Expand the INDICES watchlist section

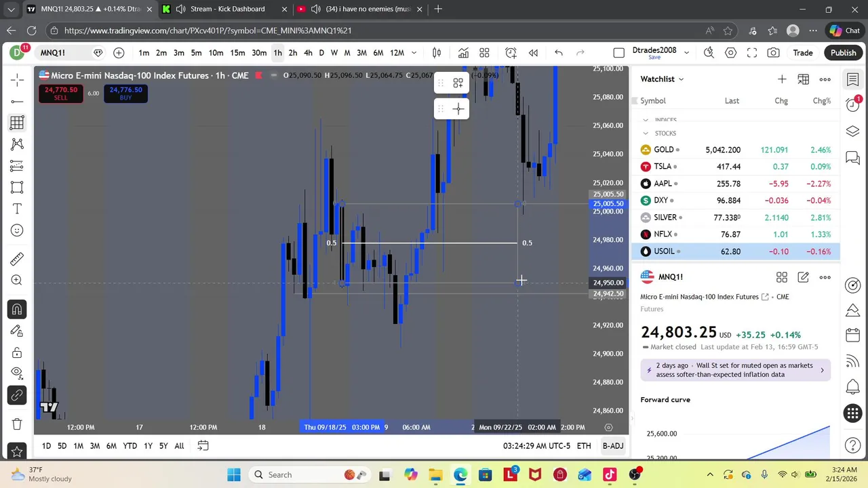click(x=646, y=120)
